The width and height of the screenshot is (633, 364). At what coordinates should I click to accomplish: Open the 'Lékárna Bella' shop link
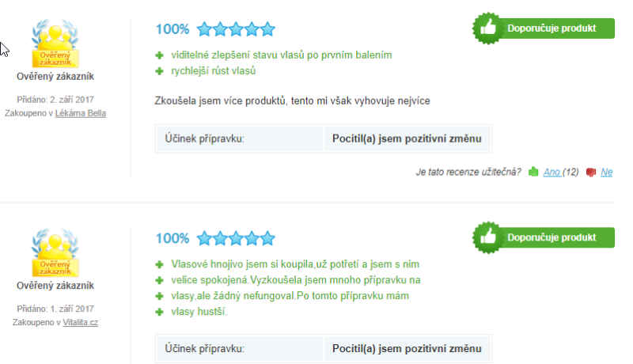click(81, 113)
